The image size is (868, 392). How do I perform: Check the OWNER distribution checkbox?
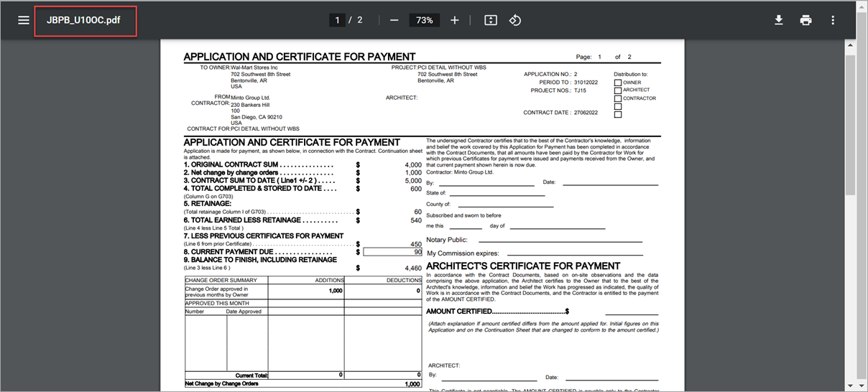[x=618, y=83]
